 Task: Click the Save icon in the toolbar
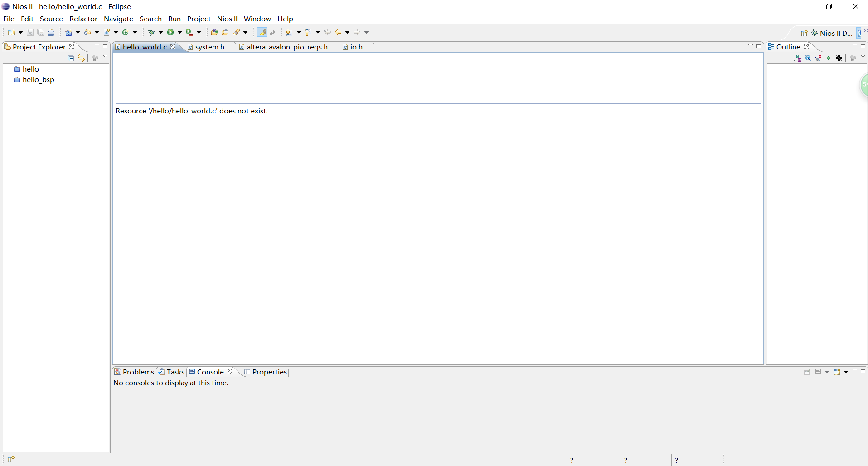click(x=30, y=32)
